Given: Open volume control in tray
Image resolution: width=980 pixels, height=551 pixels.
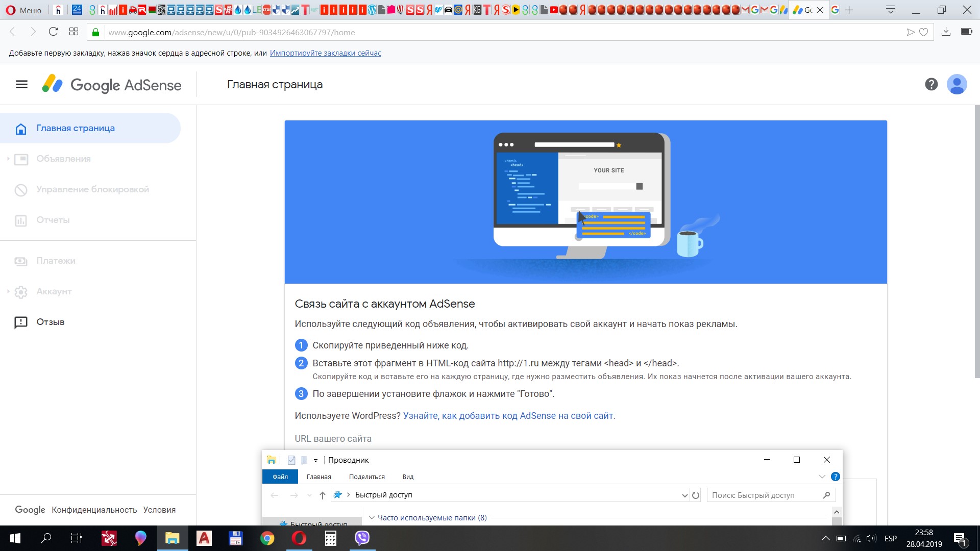Looking at the screenshot, I should 871,538.
